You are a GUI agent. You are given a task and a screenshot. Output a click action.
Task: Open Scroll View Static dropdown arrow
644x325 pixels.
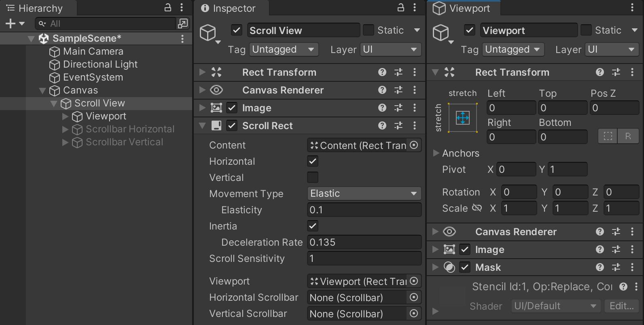click(x=417, y=30)
